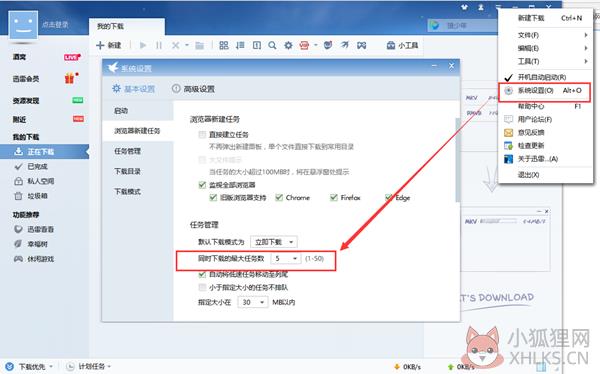Enable the 直接建立任务 checkbox
This screenshot has height=374, width=600.
(202, 134)
